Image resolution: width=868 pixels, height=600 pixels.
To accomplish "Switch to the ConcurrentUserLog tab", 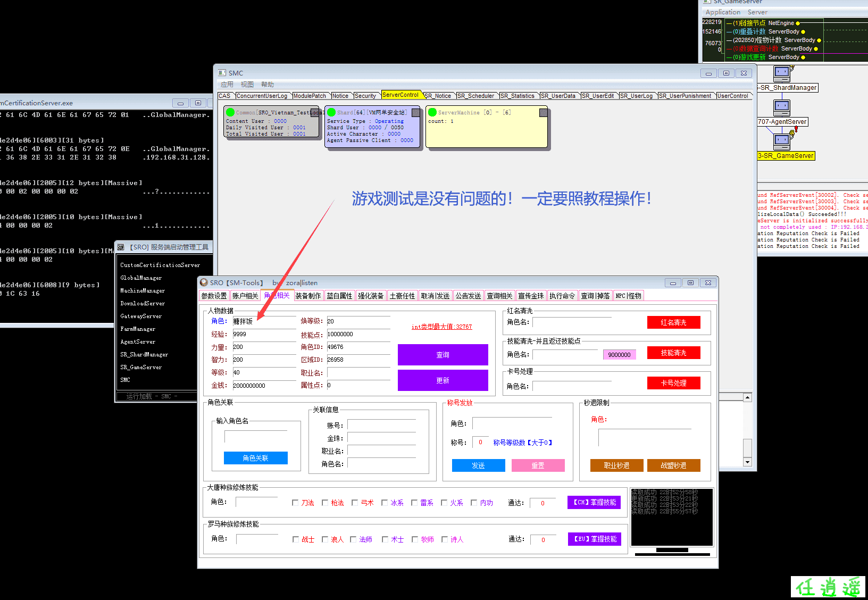I will tap(262, 96).
